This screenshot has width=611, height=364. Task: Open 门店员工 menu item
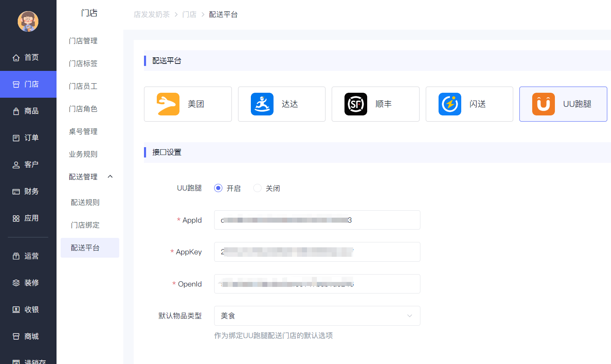pos(83,86)
